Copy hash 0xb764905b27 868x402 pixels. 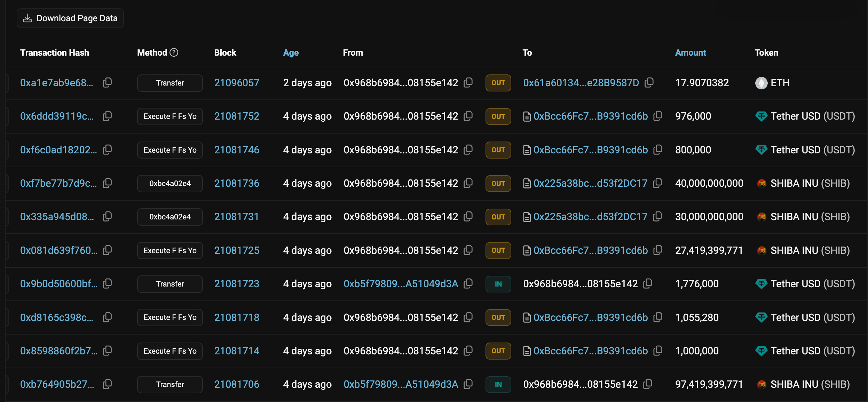pos(107,384)
